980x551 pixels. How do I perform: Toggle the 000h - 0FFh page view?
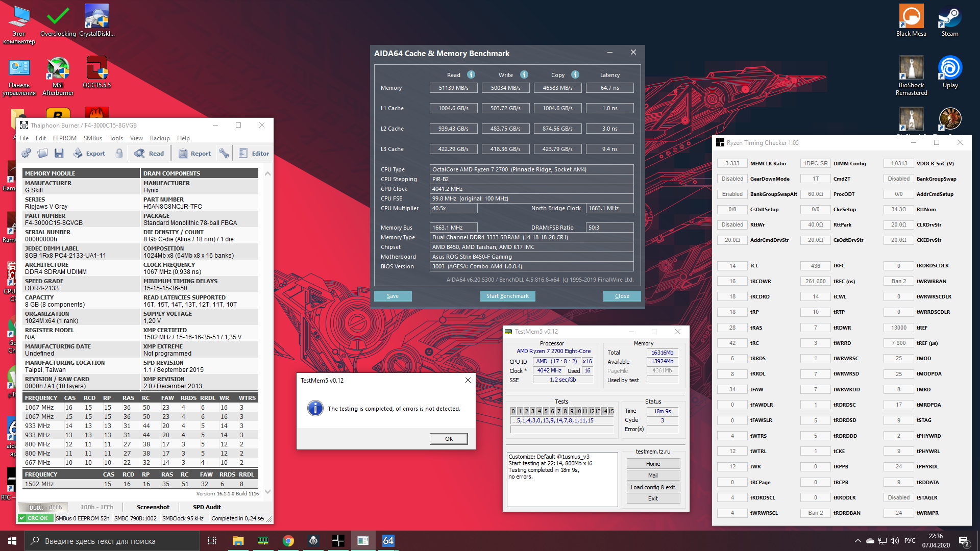[x=45, y=507]
